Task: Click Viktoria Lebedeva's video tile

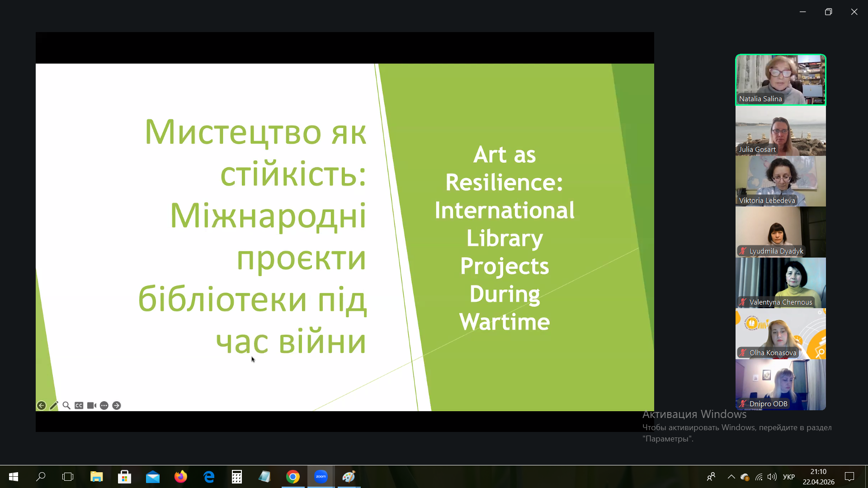Action: click(781, 181)
